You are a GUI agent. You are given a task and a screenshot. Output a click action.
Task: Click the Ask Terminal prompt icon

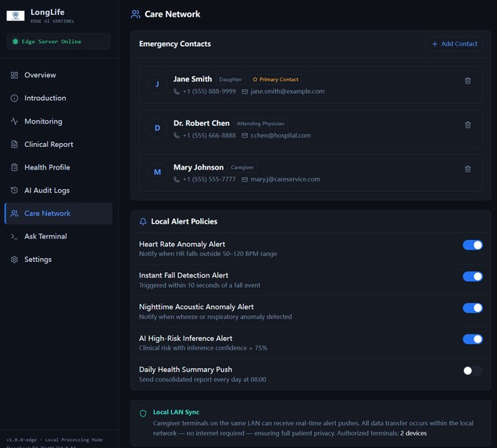tap(14, 236)
